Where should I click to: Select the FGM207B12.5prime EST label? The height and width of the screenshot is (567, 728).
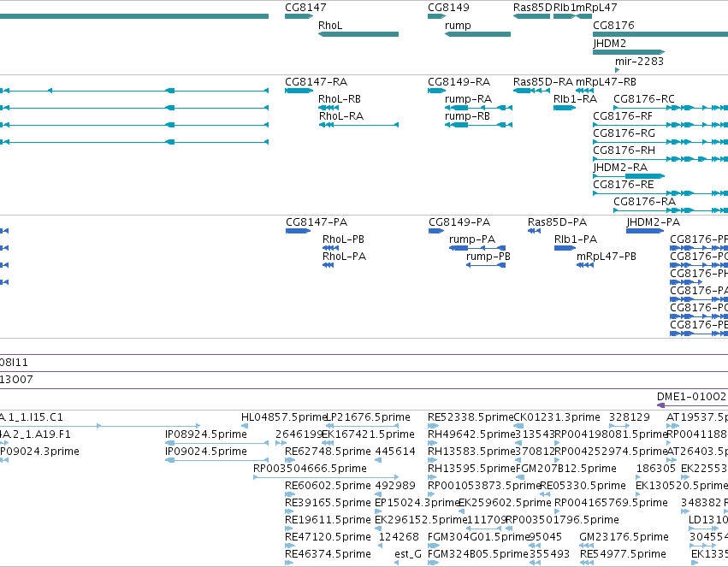pyautogui.click(x=566, y=470)
